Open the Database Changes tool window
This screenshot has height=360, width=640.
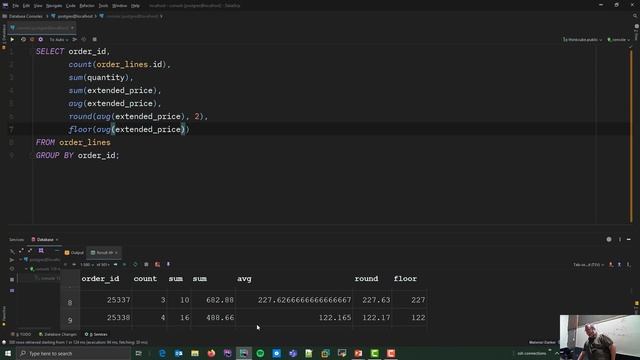click(58, 334)
